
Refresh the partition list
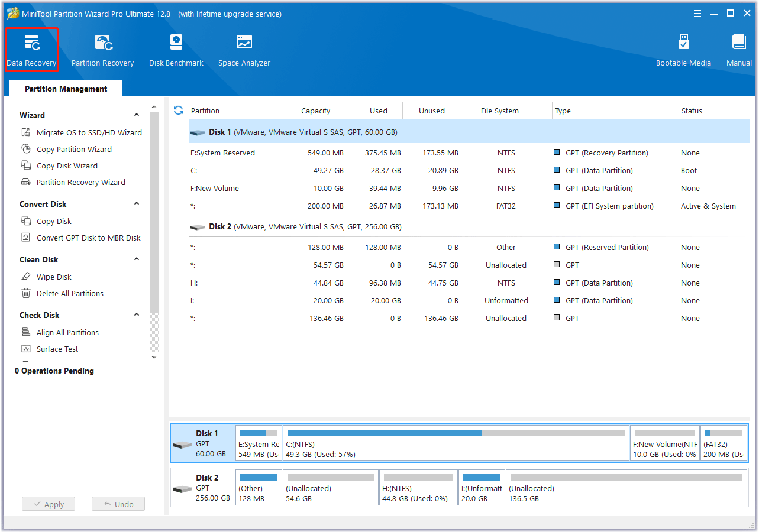[177, 110]
